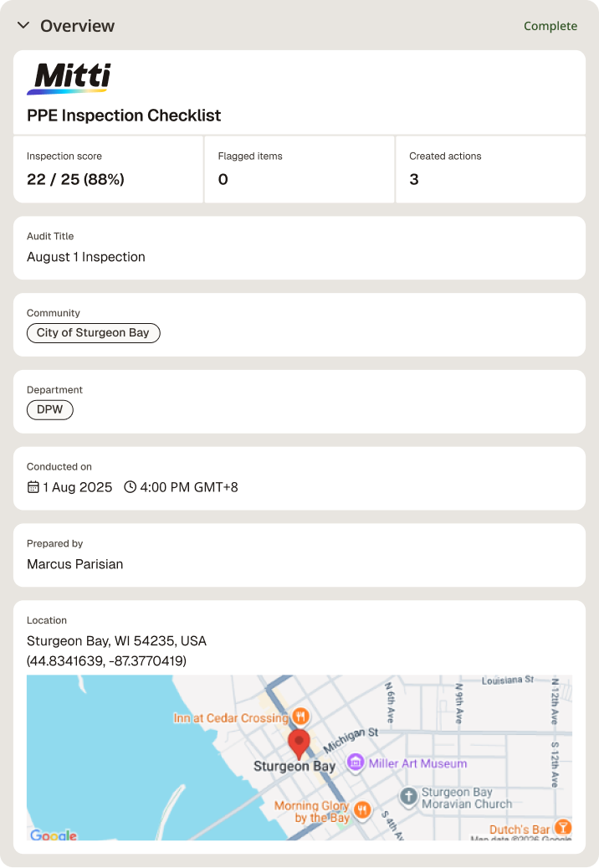Open Google logo on the map
The width and height of the screenshot is (599, 868).
tap(54, 835)
